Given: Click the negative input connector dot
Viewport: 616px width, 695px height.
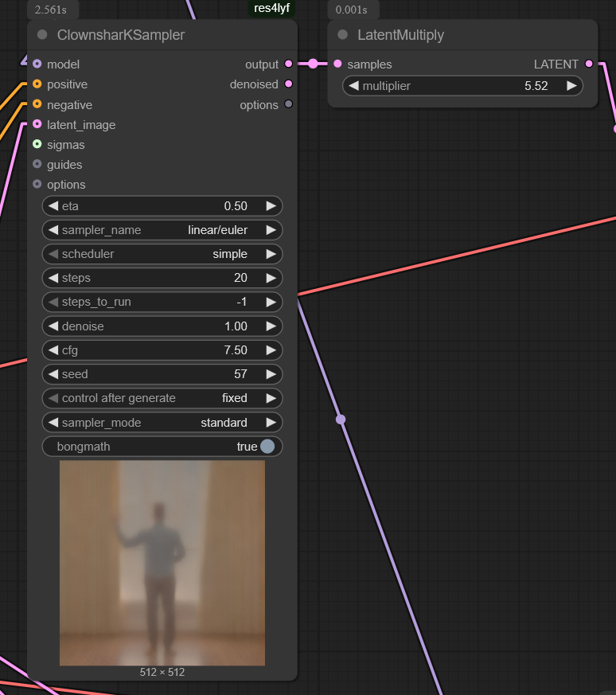Looking at the screenshot, I should [37, 105].
